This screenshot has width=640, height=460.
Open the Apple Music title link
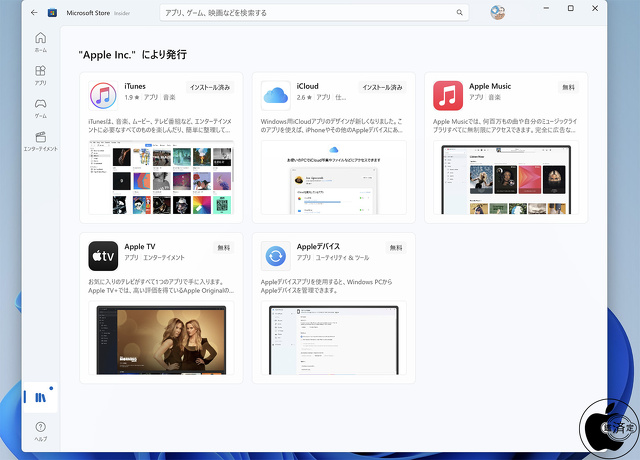pos(490,86)
